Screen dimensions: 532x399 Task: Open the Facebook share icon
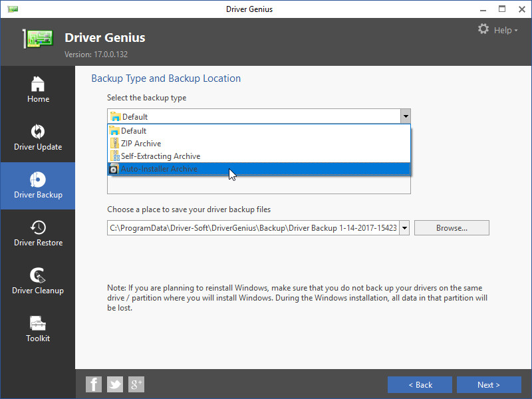(x=94, y=384)
